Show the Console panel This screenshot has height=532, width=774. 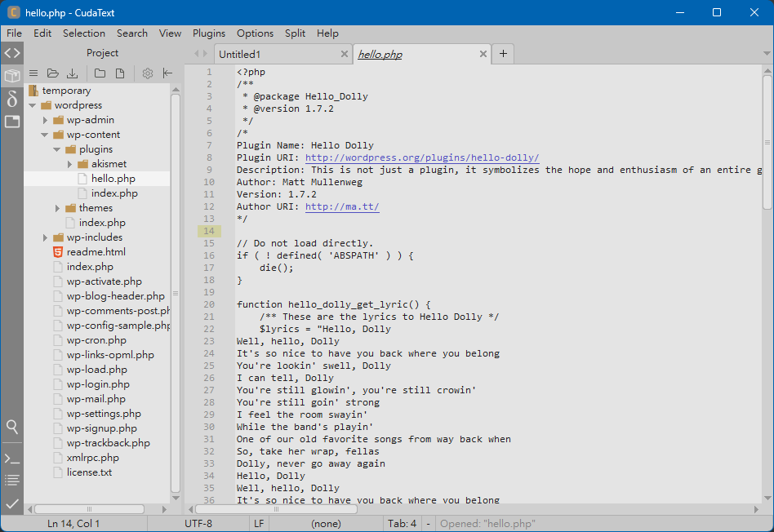coord(11,458)
